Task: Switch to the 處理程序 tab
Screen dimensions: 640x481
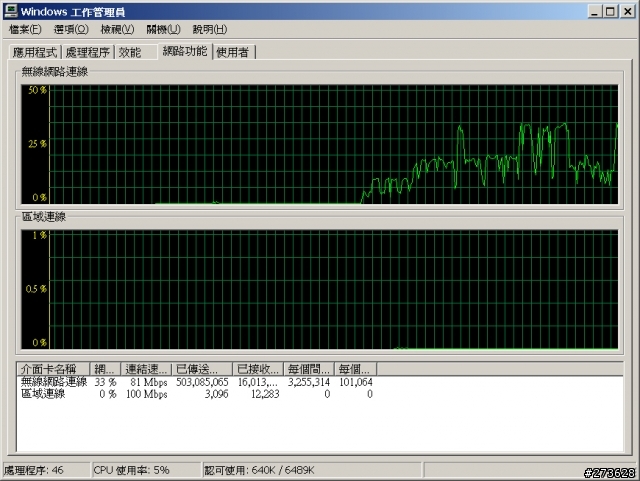Action: tap(88, 52)
